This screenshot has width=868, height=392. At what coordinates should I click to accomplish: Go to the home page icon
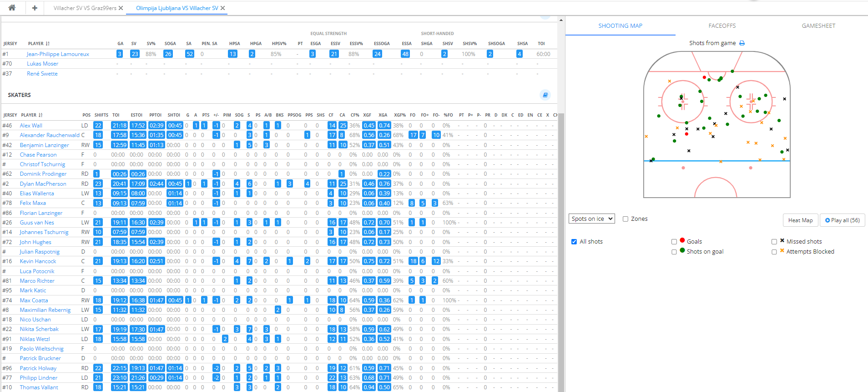12,8
